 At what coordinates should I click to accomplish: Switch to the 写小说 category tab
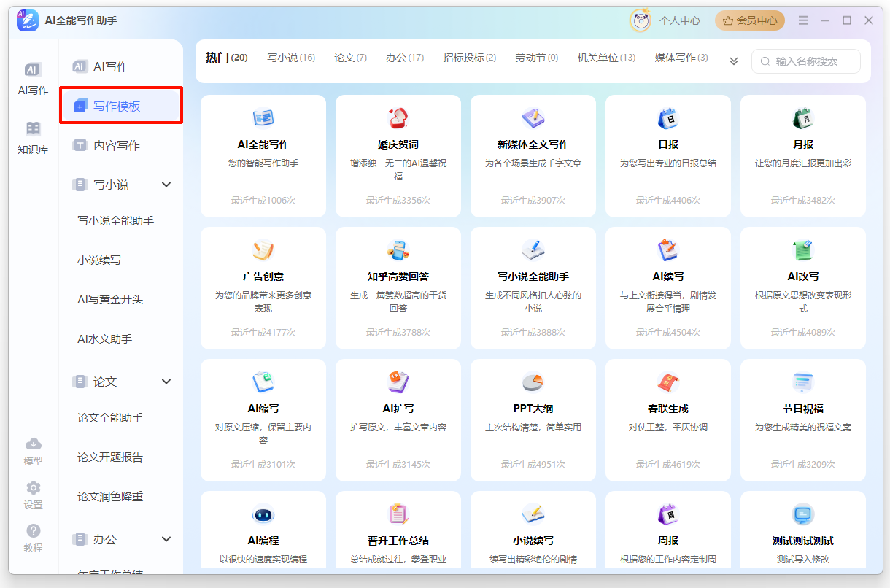pyautogui.click(x=290, y=58)
